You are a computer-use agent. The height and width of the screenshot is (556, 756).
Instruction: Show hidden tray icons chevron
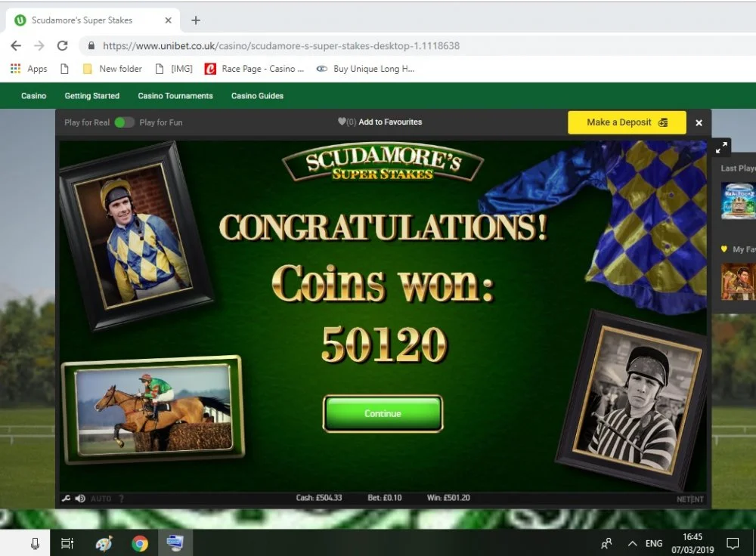pos(632,543)
